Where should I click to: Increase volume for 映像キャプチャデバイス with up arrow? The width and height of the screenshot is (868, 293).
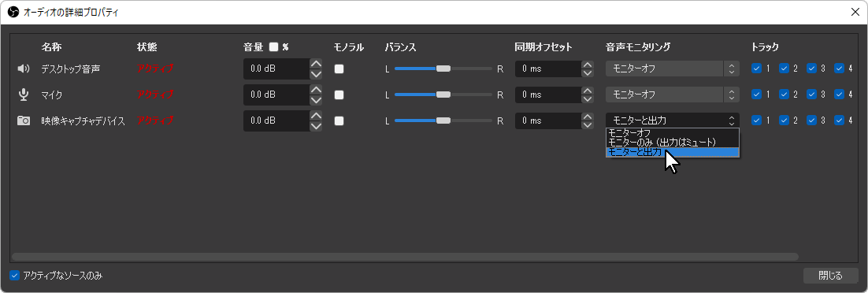point(316,115)
